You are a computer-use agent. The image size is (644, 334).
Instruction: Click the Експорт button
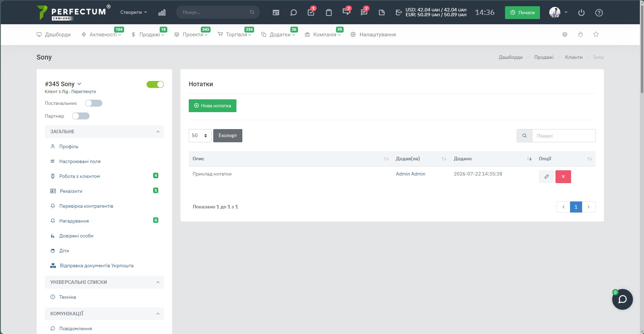(228, 136)
